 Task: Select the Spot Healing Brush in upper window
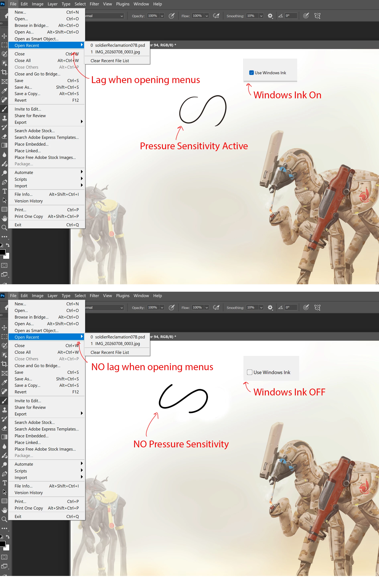[x=4, y=100]
